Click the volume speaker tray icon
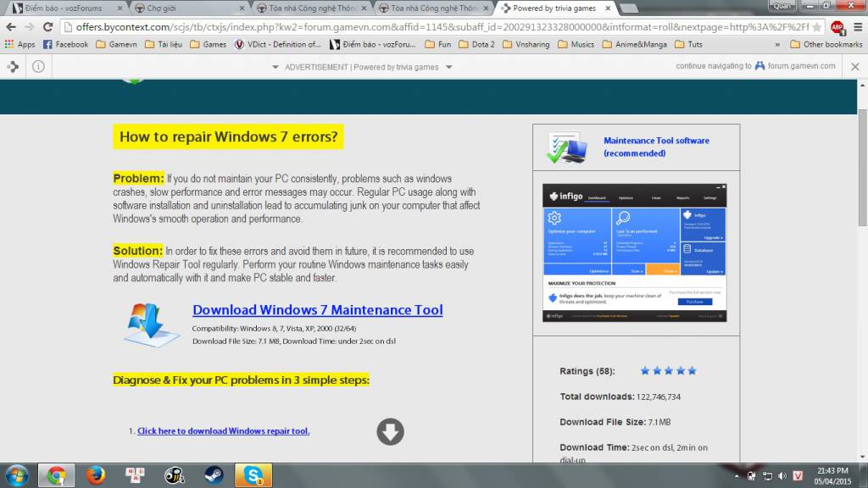The image size is (868, 488). click(x=782, y=476)
